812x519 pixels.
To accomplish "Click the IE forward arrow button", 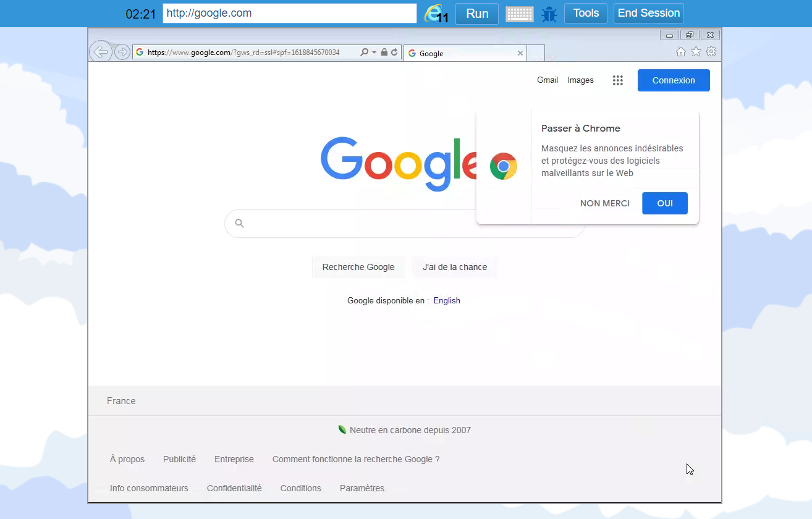I will coord(122,53).
